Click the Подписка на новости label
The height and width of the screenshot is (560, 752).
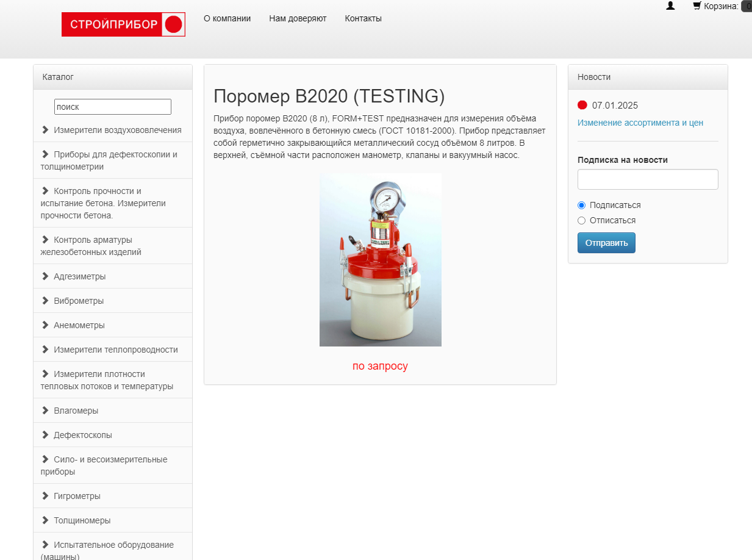coord(623,160)
